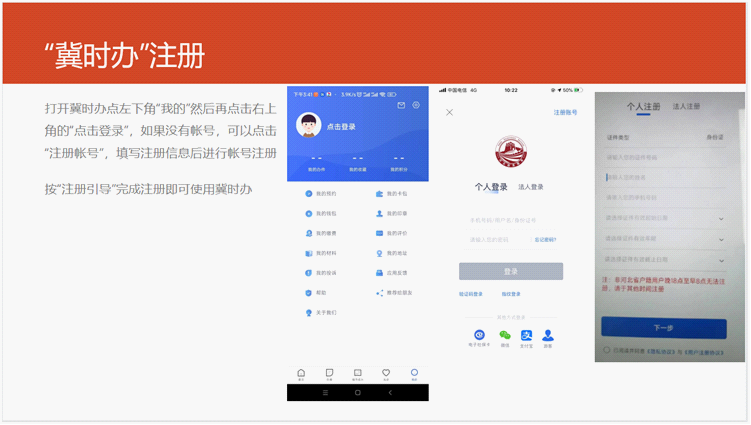Screen dimensions: 751x425
Task: Expand the 证件有效截止日期 dropdown
Action: 721,260
